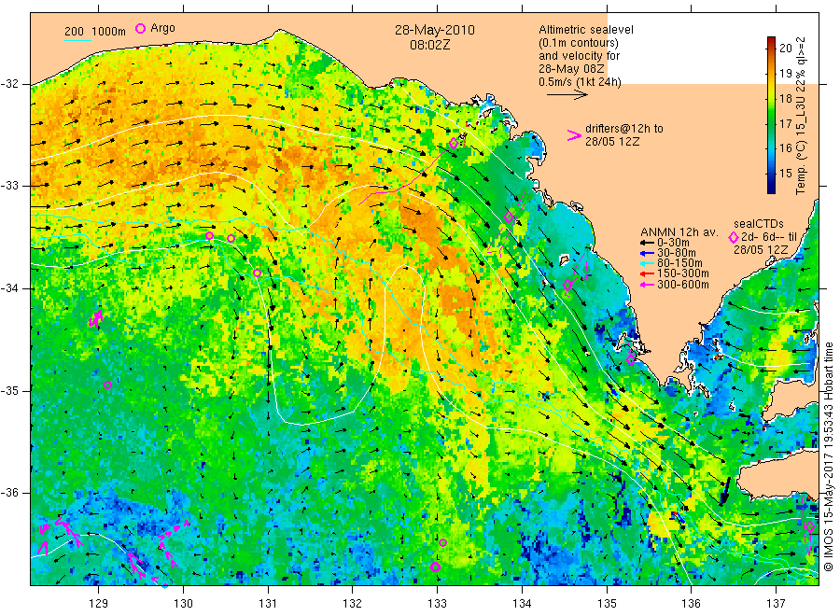
Task: Click the dark red top of the temperature color bar
Action: (x=771, y=41)
